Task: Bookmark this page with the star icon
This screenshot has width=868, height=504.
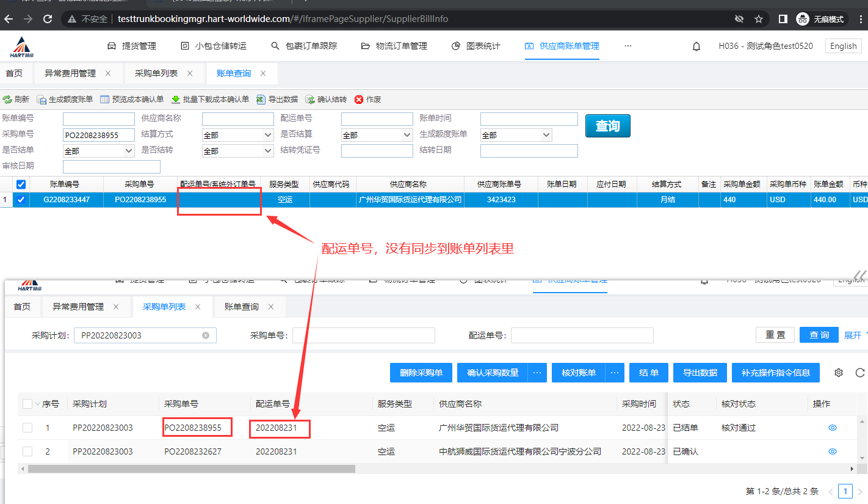Action: [x=759, y=19]
